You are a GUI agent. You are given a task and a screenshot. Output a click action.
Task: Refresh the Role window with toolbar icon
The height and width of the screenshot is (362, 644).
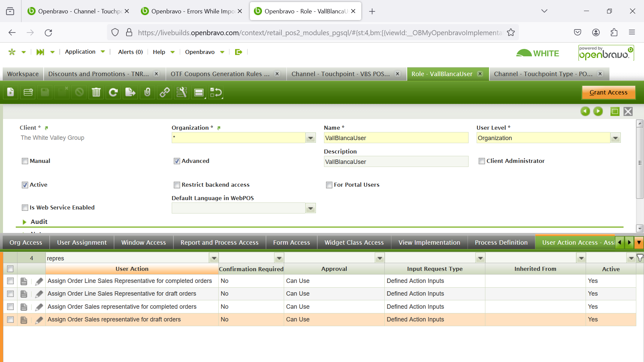[113, 92]
